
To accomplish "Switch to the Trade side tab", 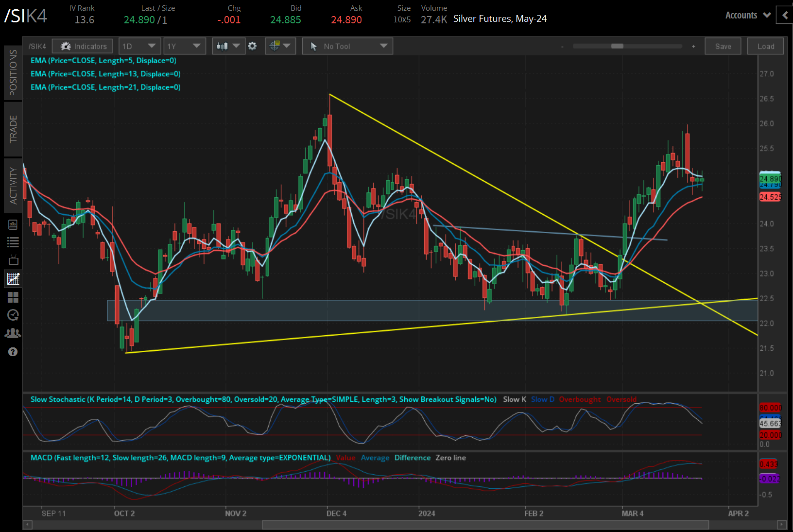I will 13,129.
